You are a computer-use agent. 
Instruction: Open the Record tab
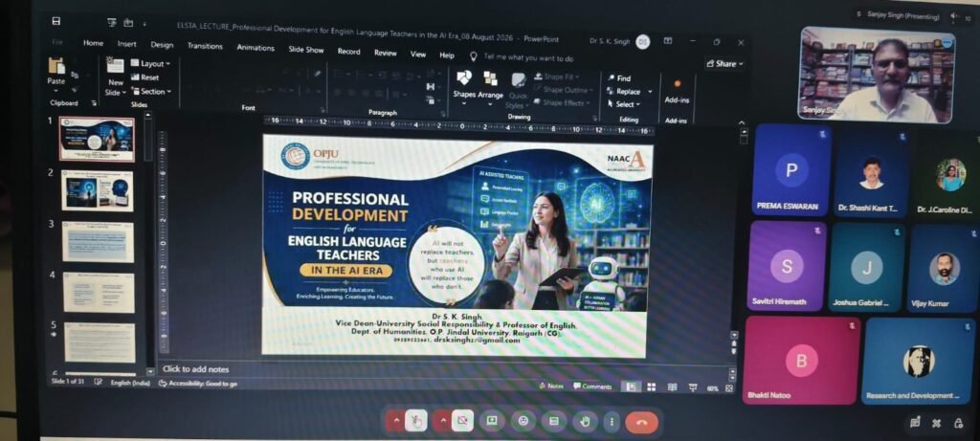(x=348, y=52)
